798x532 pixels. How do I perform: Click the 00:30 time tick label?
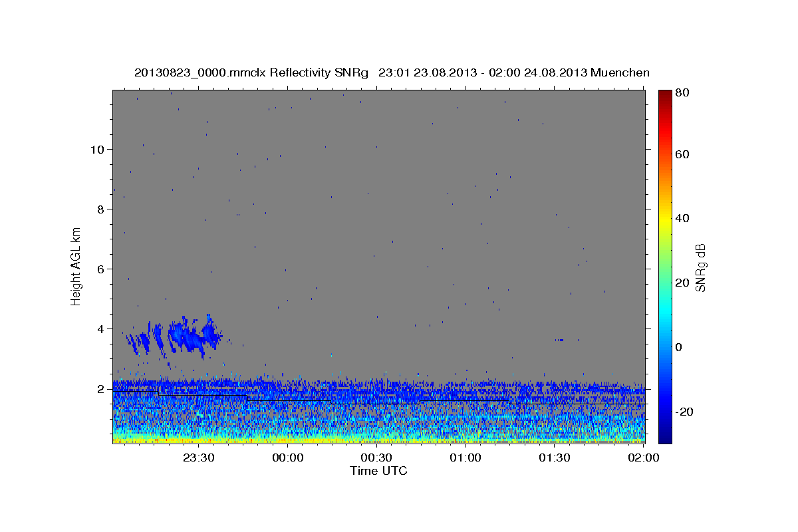coord(376,458)
